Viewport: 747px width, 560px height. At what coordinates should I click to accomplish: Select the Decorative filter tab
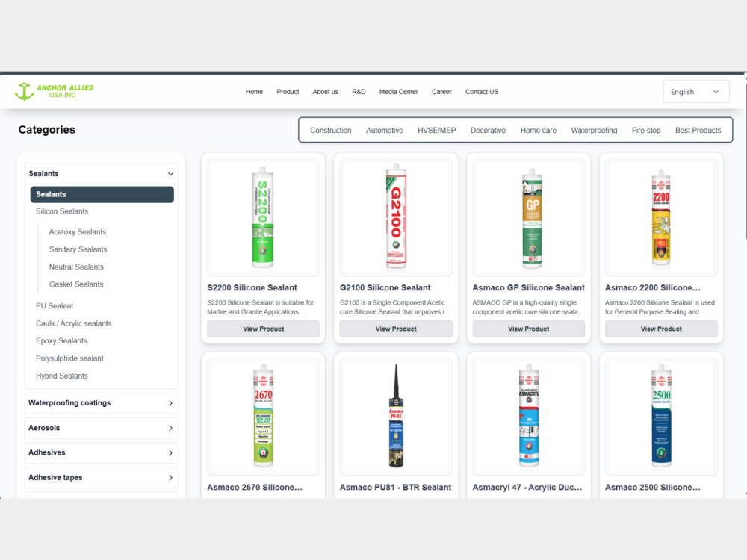(x=488, y=130)
